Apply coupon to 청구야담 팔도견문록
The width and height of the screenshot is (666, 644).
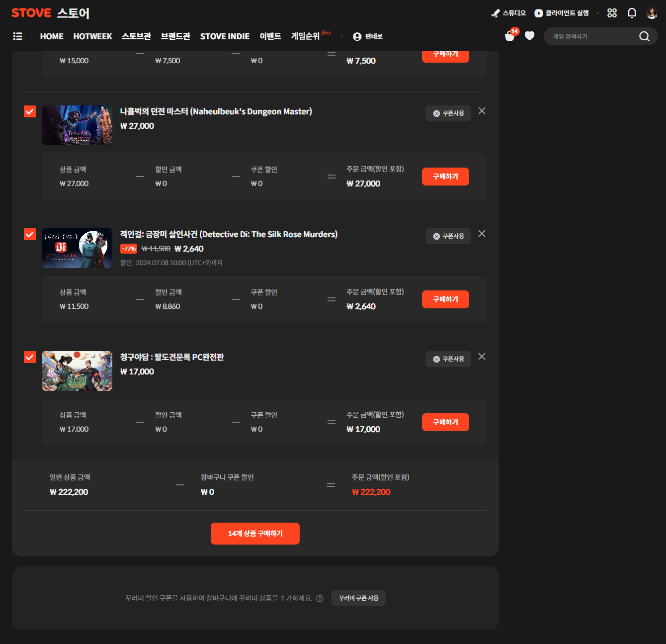click(448, 359)
